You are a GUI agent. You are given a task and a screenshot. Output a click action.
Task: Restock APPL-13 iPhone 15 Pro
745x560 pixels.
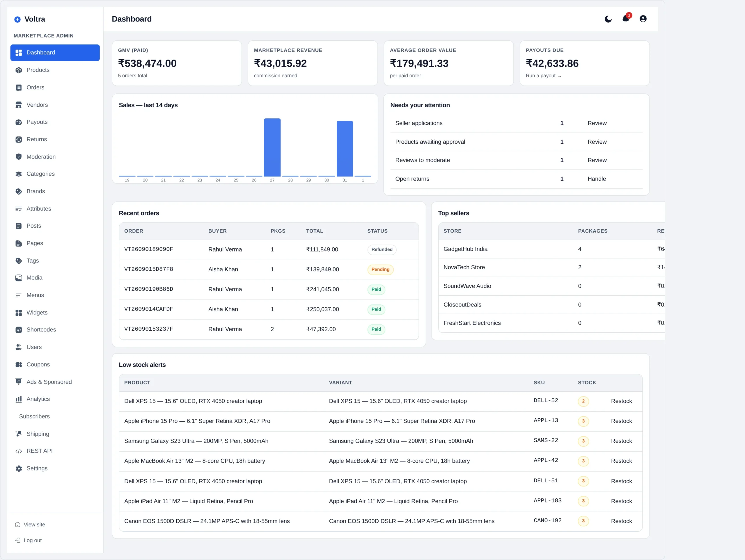click(x=621, y=421)
